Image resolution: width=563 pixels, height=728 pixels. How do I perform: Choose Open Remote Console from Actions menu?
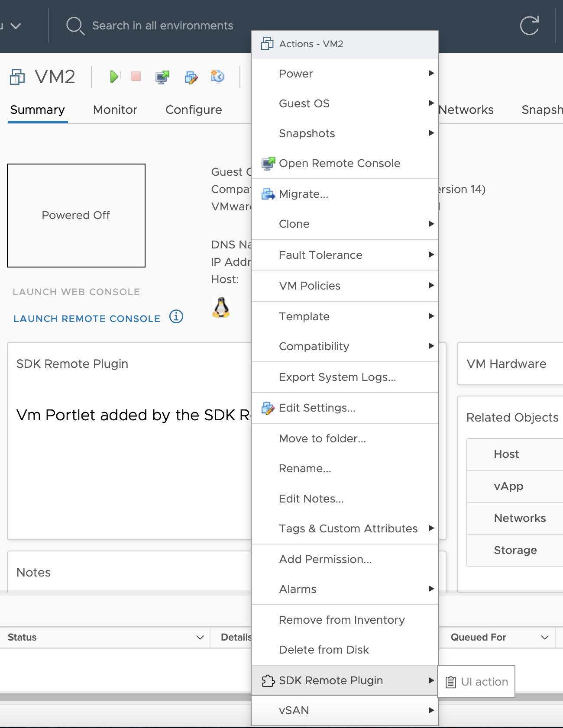345,163
